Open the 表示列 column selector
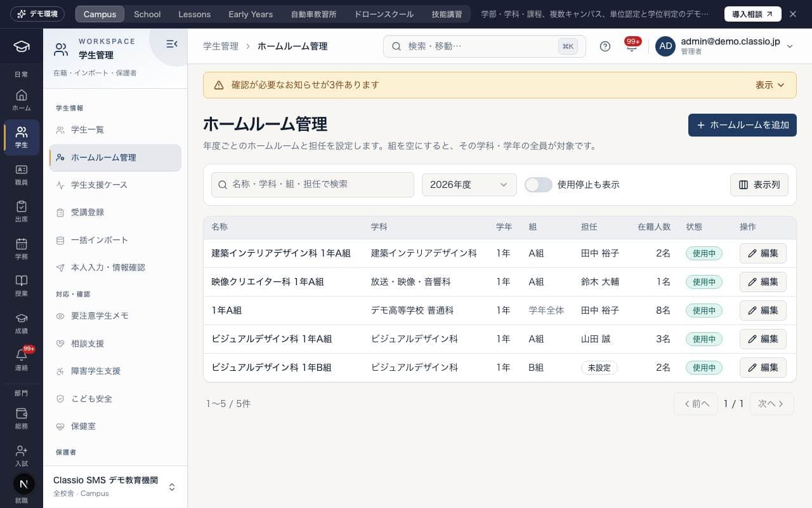Viewport: 812px width, 508px height. point(759,185)
